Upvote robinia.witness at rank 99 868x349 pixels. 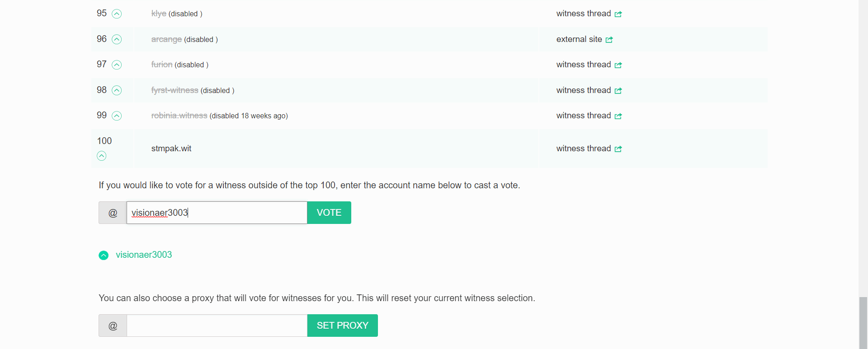pos(117,116)
